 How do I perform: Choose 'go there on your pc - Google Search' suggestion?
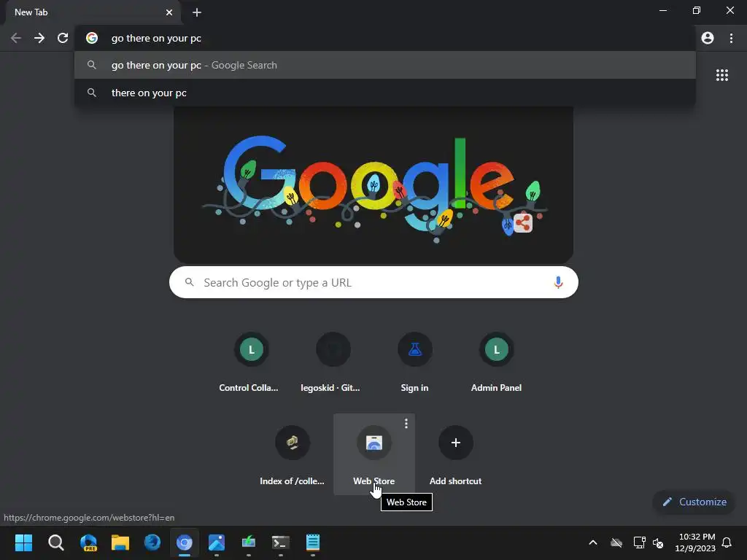pos(385,65)
